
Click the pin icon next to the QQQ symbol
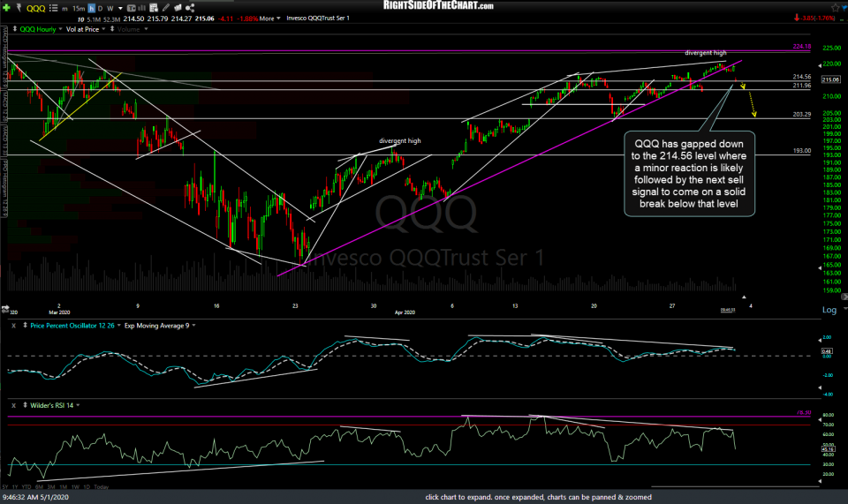tap(19, 8)
